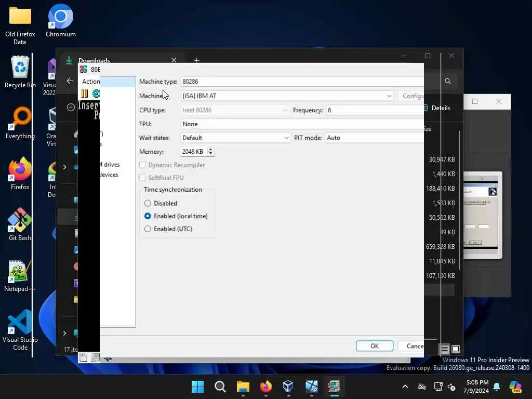Click the Memory spin box arrows
Screen dimensions: 532x399
click(210, 152)
